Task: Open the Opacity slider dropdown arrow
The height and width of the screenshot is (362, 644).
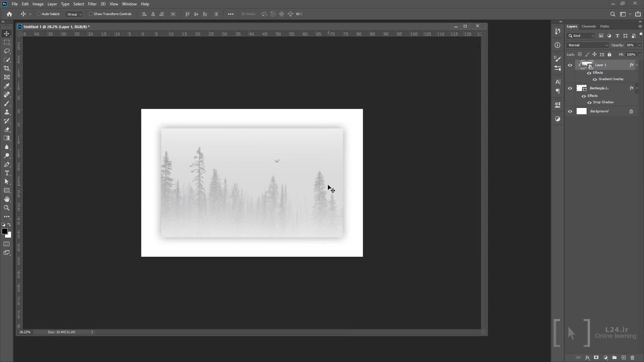Action: click(639, 45)
